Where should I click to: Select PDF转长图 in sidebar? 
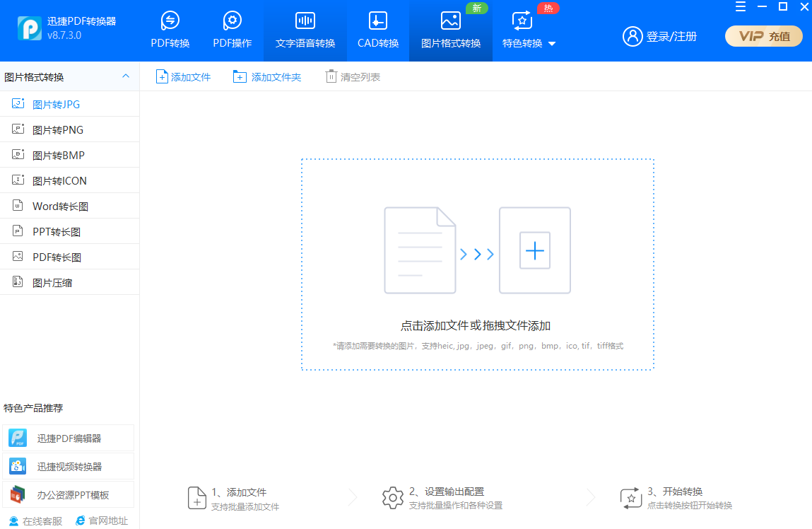click(69, 257)
